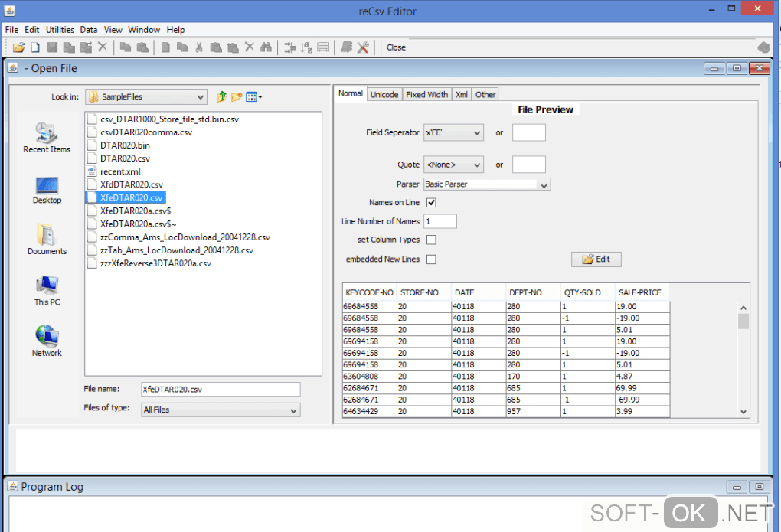Image resolution: width=781 pixels, height=532 pixels.
Task: Create a new folder in file chooser
Action: pos(237,96)
